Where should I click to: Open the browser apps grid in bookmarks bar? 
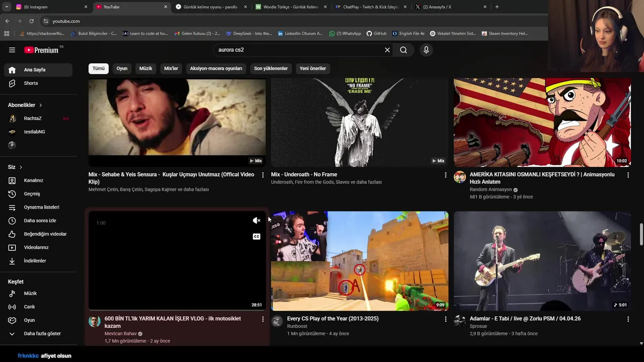coord(7,34)
